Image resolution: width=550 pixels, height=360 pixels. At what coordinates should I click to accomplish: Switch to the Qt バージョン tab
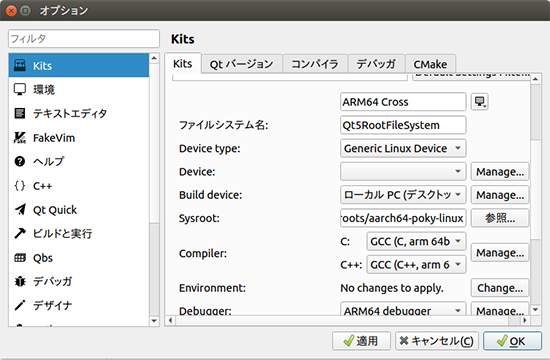[241, 64]
